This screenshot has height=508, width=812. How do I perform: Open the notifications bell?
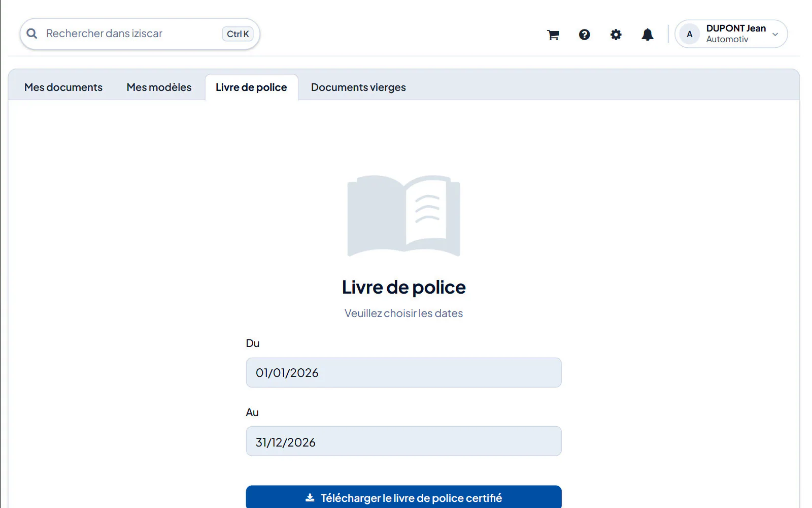[x=647, y=35]
